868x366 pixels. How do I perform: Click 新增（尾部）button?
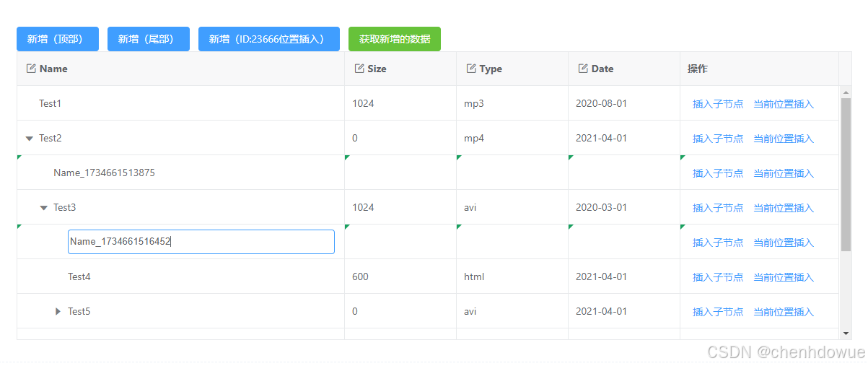[x=149, y=39]
